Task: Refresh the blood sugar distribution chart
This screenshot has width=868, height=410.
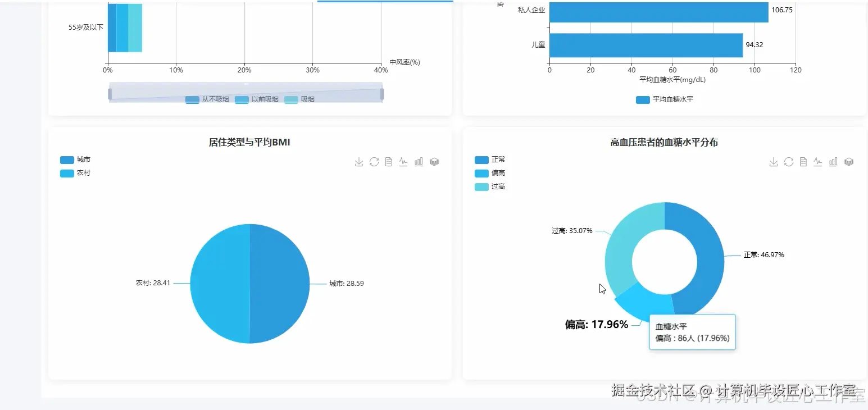Action: pyautogui.click(x=788, y=162)
